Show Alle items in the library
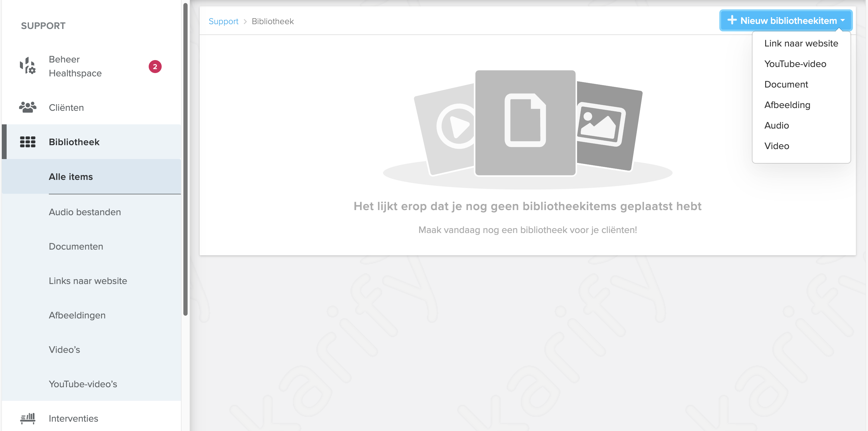Image resolution: width=868 pixels, height=431 pixels. 91,177
